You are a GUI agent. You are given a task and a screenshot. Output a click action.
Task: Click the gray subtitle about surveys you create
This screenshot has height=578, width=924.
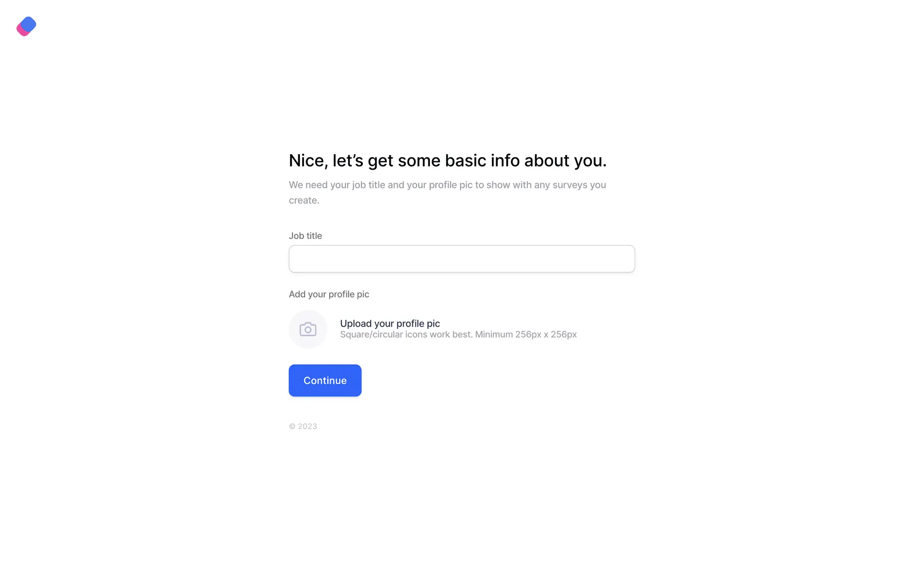click(x=447, y=185)
